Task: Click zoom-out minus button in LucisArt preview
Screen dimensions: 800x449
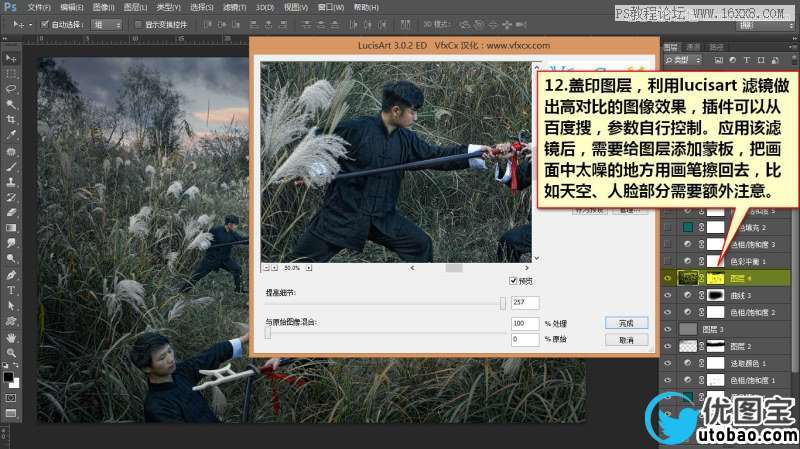Action: (266, 268)
